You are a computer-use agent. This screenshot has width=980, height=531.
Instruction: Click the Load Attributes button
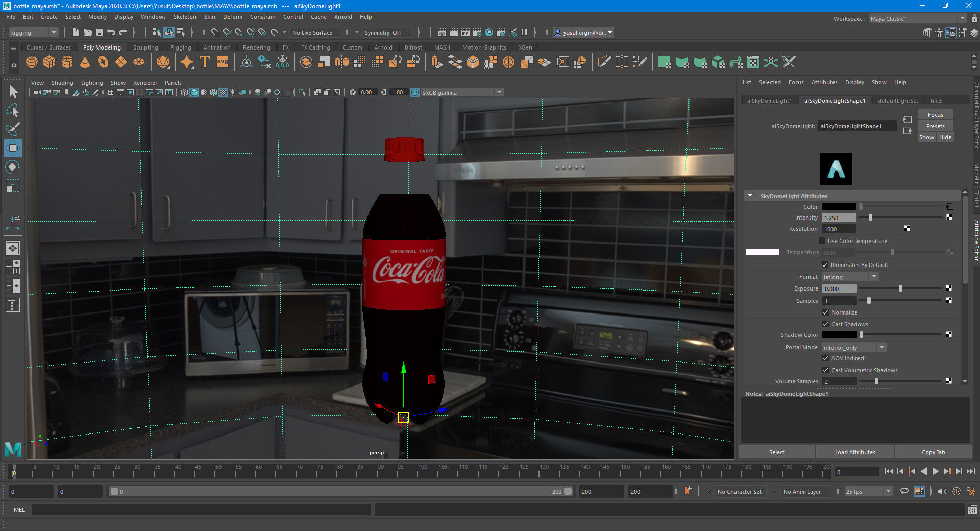[x=855, y=452]
